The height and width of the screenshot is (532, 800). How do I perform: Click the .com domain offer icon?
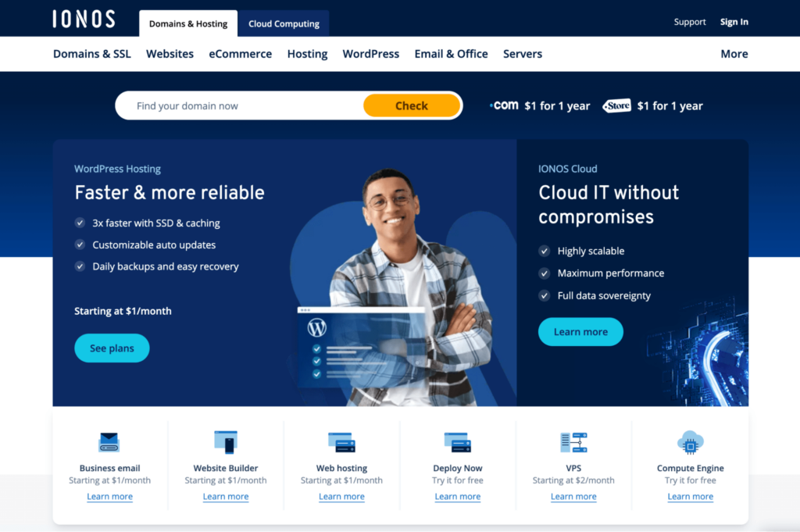click(504, 105)
